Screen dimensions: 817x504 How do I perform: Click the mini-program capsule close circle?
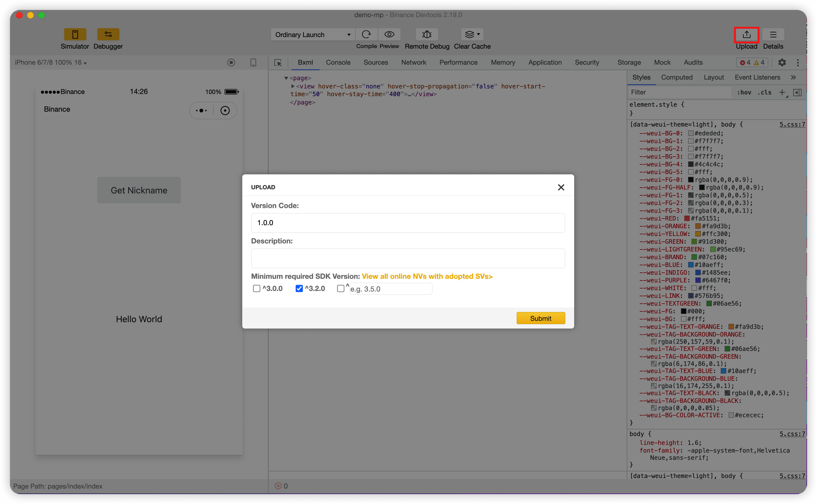[225, 110]
